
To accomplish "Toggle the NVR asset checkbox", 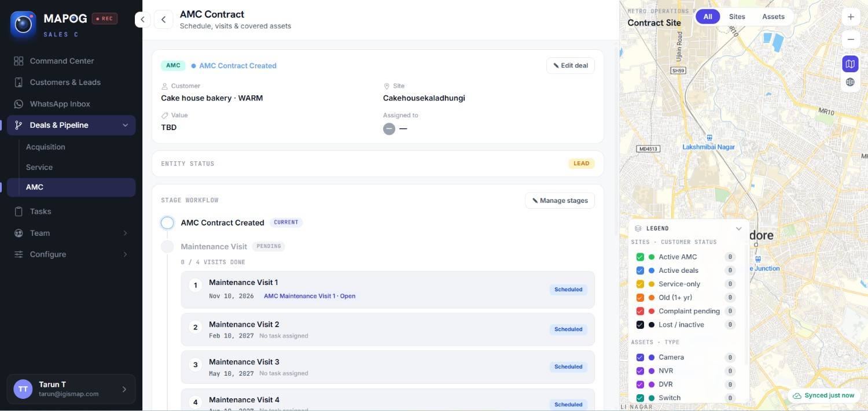I will tap(640, 371).
